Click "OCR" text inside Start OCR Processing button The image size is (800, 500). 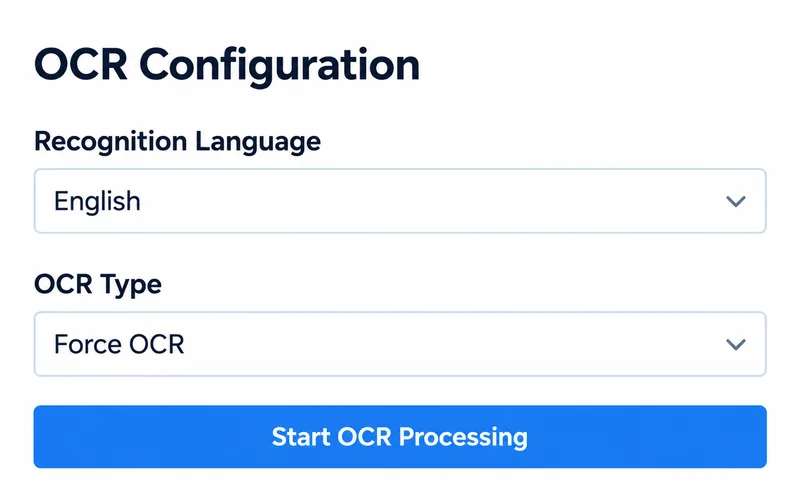(x=364, y=437)
